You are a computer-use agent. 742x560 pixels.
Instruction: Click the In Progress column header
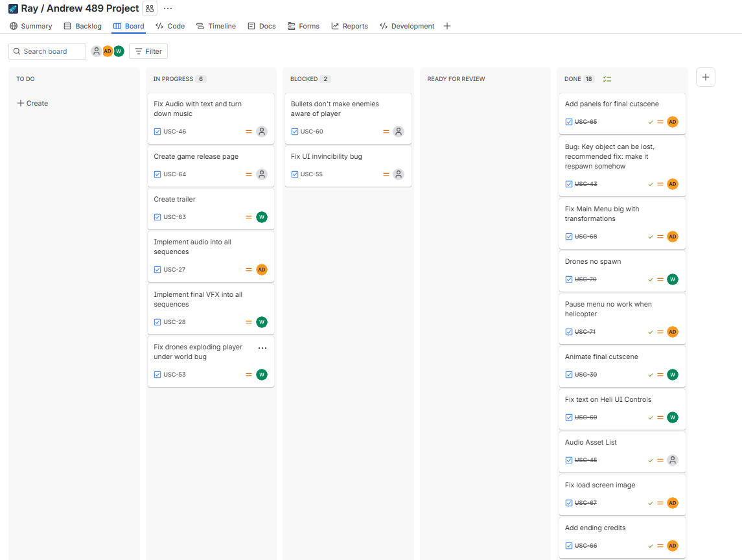tap(173, 79)
